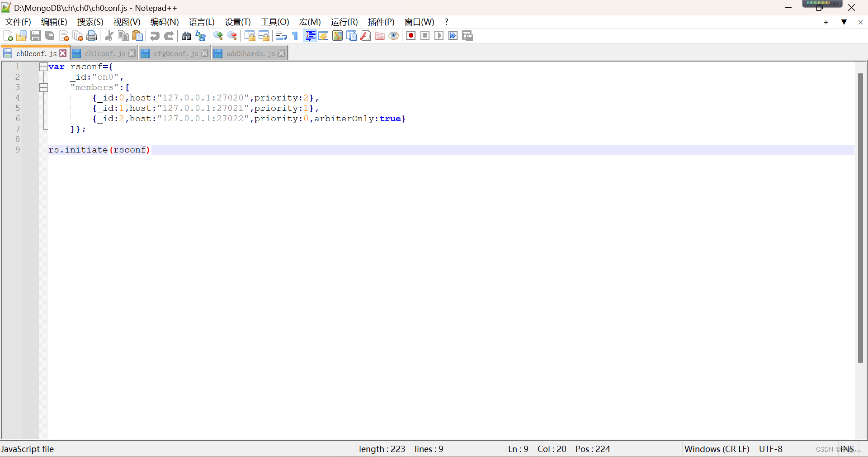Open the 设置(T) menu
The image size is (868, 457).
[238, 22]
